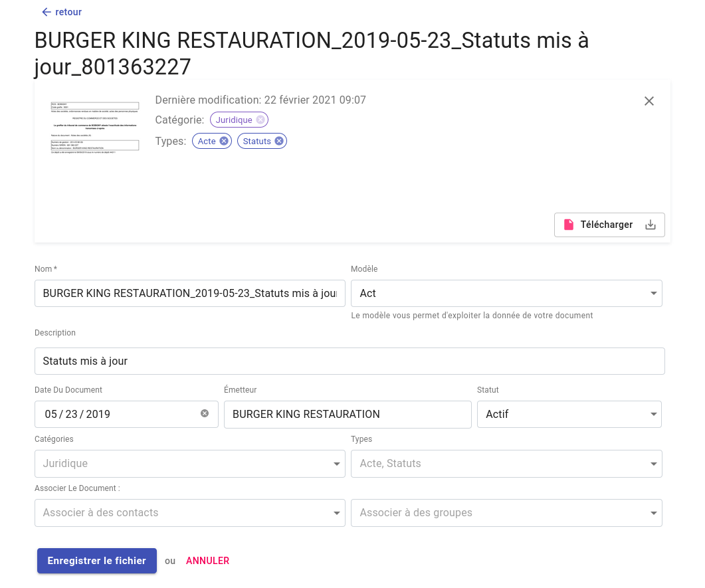This screenshot has height=588, width=705.
Task: Click the Émetteur input field
Action: (x=348, y=414)
